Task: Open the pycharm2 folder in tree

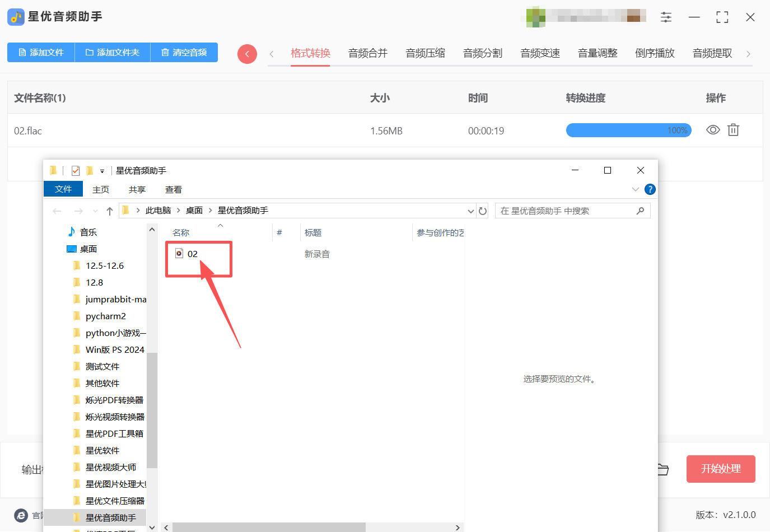Action: (106, 316)
